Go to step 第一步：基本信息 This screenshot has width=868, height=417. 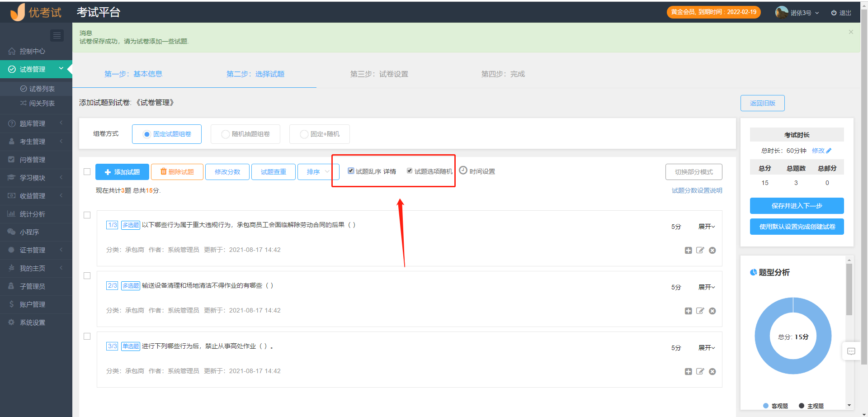(133, 74)
